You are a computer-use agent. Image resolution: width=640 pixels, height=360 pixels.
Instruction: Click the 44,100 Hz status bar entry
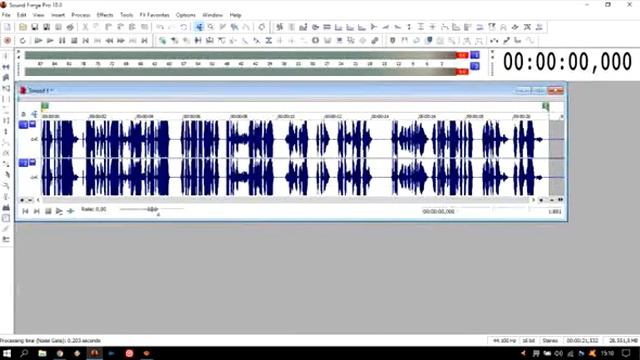(x=504, y=340)
